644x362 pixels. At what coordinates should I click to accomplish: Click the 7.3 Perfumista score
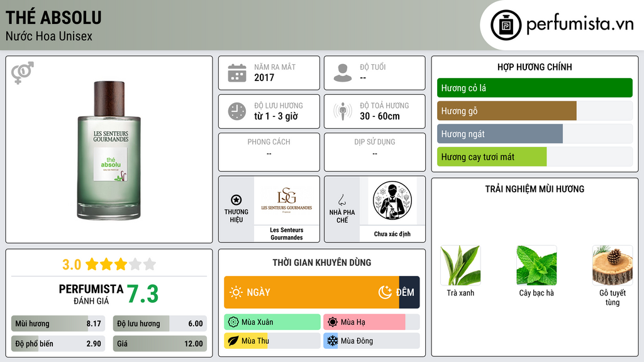[143, 294]
